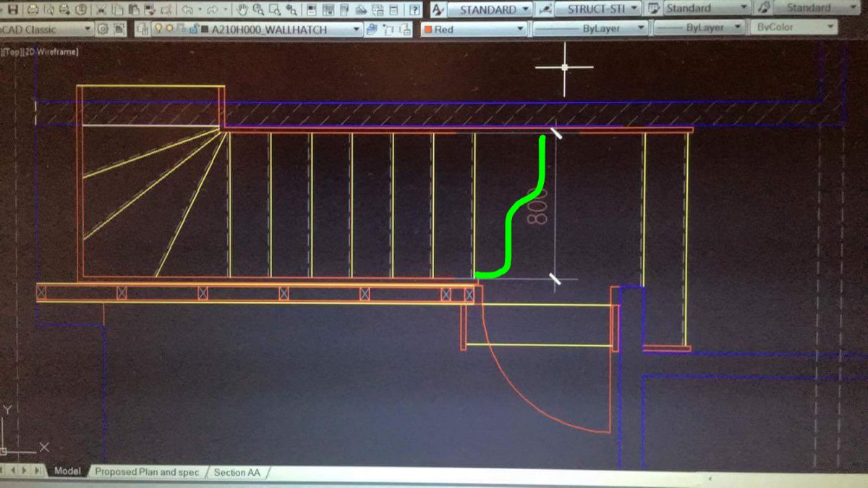Open Help with the question mark icon
The image size is (868, 488).
pos(414,10)
